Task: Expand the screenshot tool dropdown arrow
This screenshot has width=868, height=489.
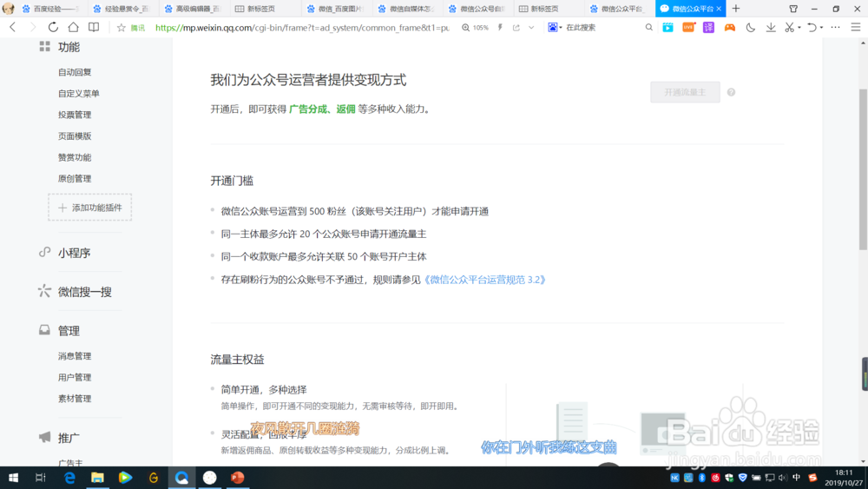Action: 799,28
